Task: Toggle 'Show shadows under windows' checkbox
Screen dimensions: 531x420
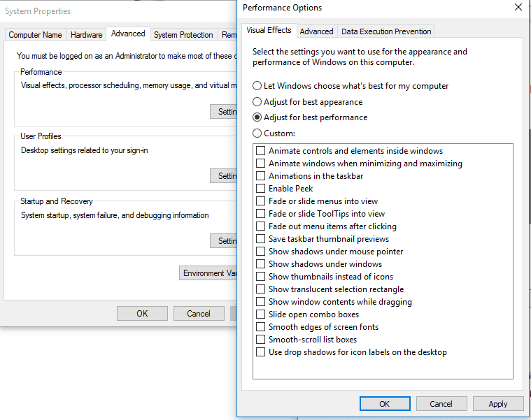Action: pyautogui.click(x=260, y=263)
